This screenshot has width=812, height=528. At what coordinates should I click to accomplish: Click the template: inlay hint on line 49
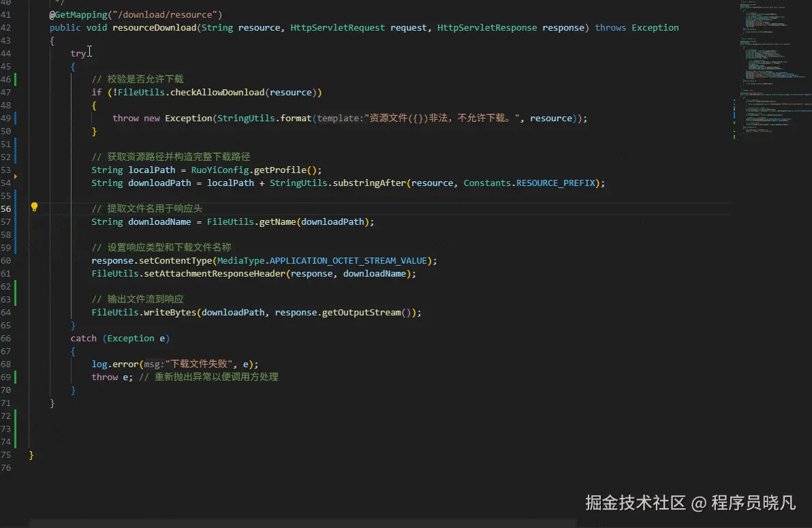click(341, 118)
